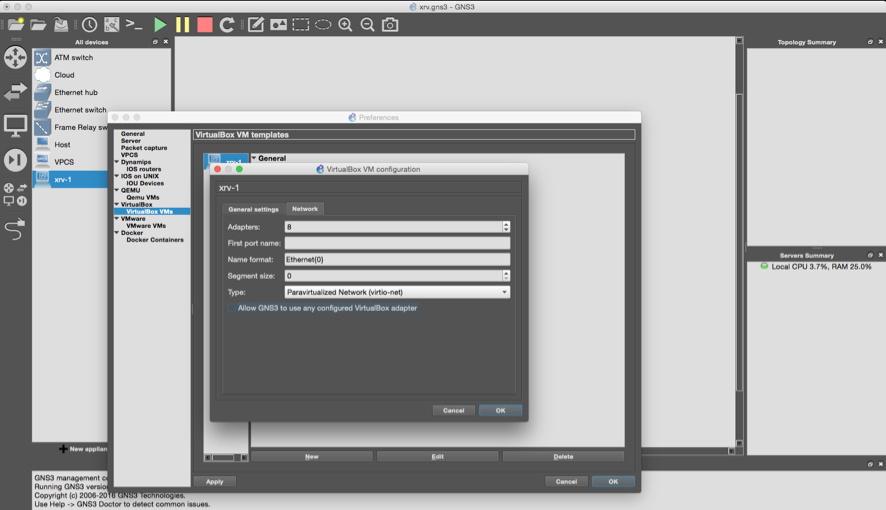Collapse the Dynamips tree node

tap(117, 162)
